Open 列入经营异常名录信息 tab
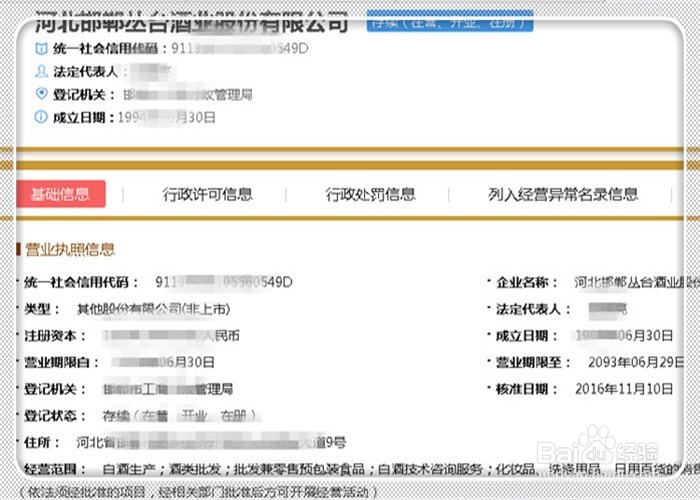Screen dimensions: 700x500 point(562,194)
